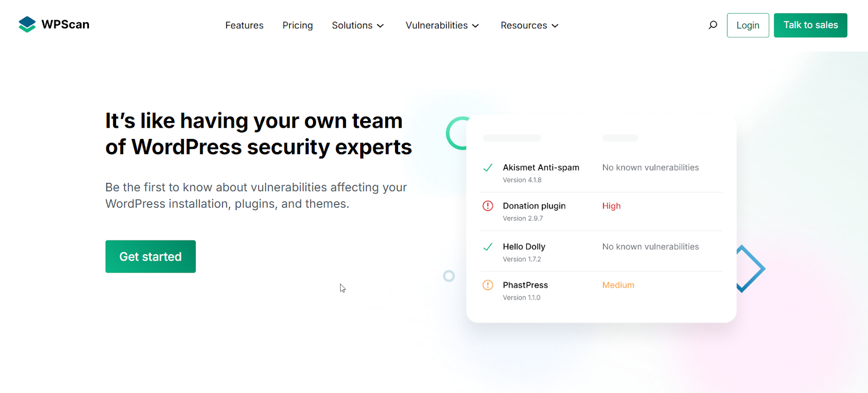
Task: Click the Login button
Action: click(748, 26)
